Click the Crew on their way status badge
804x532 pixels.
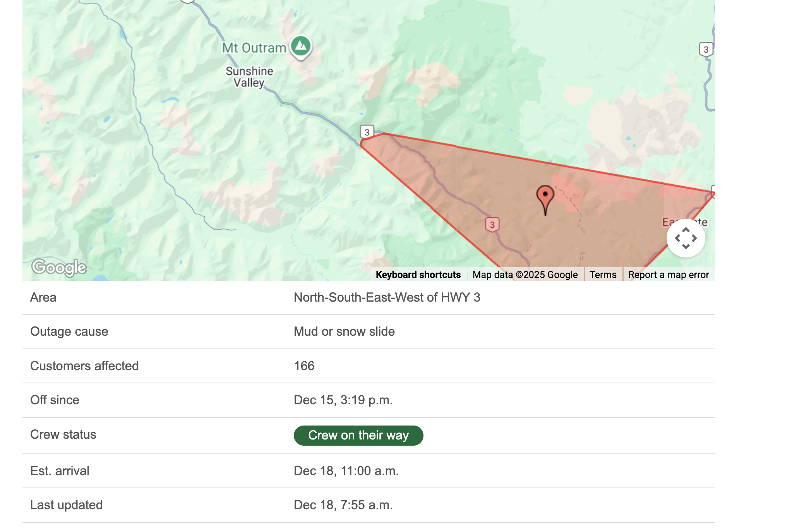click(x=358, y=435)
